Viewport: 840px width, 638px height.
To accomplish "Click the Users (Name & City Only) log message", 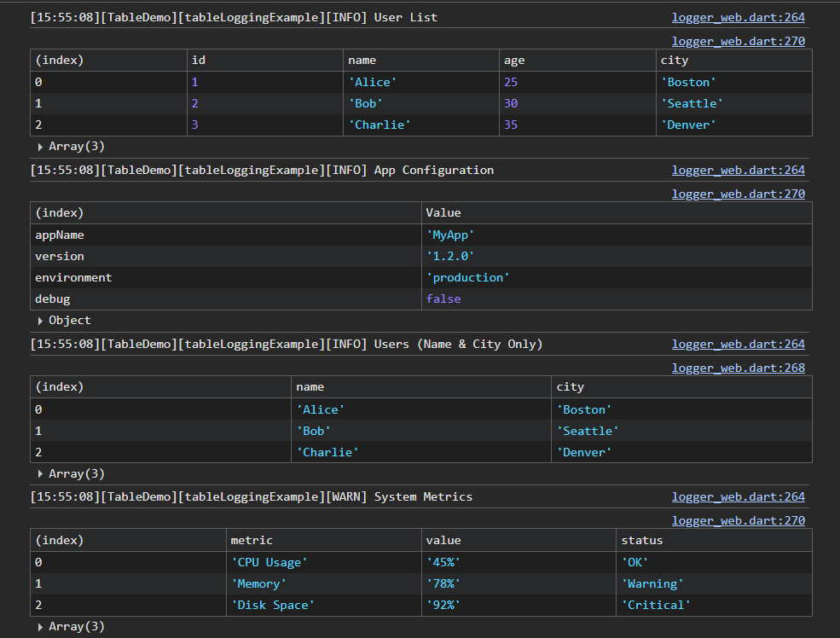I will pyautogui.click(x=286, y=344).
